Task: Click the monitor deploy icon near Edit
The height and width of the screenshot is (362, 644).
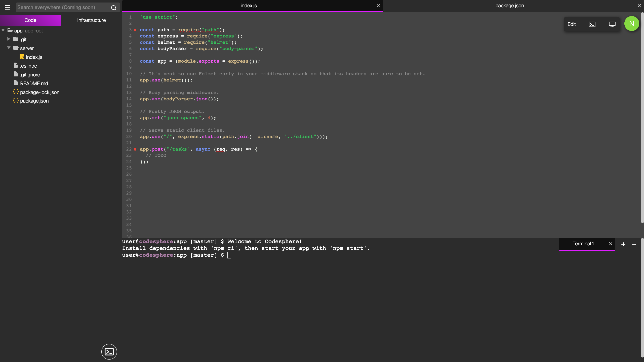Action: point(612,24)
